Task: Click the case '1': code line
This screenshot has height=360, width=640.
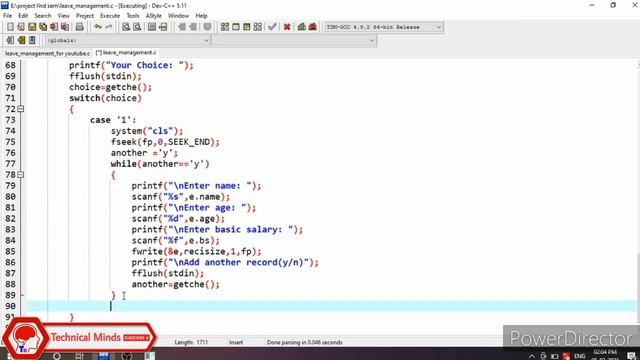Action: (113, 120)
